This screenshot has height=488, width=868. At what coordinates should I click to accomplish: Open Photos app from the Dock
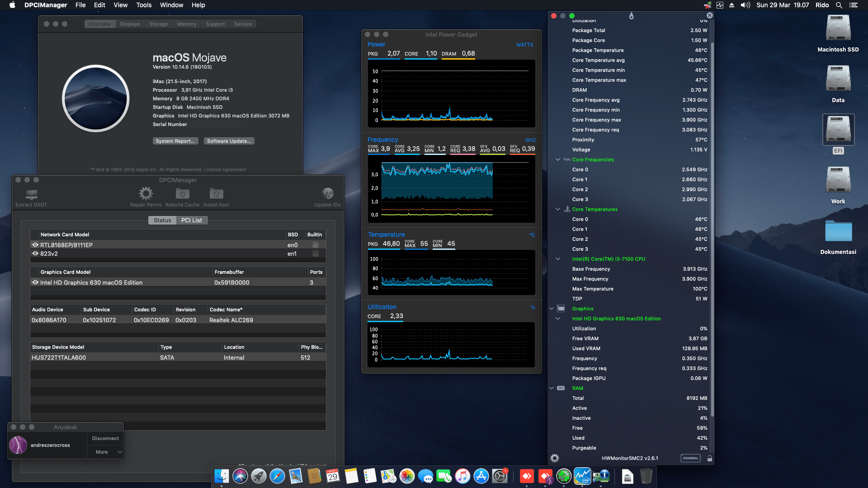point(407,476)
